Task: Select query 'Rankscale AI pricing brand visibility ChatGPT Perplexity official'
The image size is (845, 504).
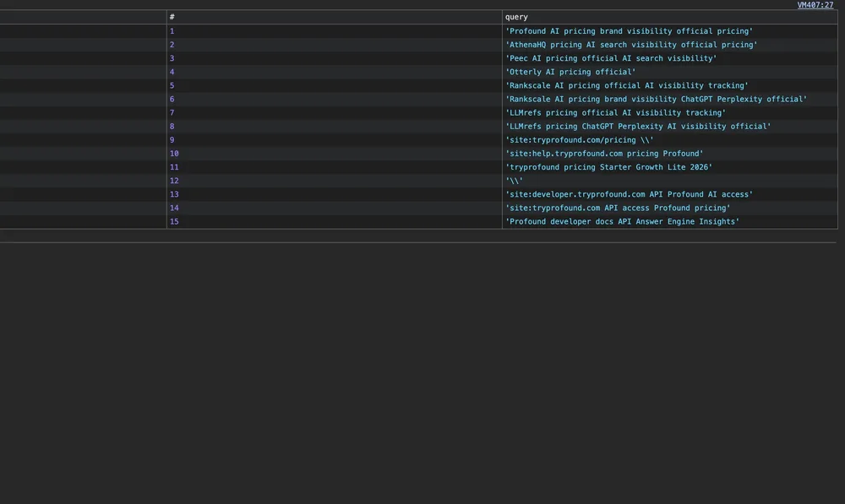Action: [x=656, y=99]
